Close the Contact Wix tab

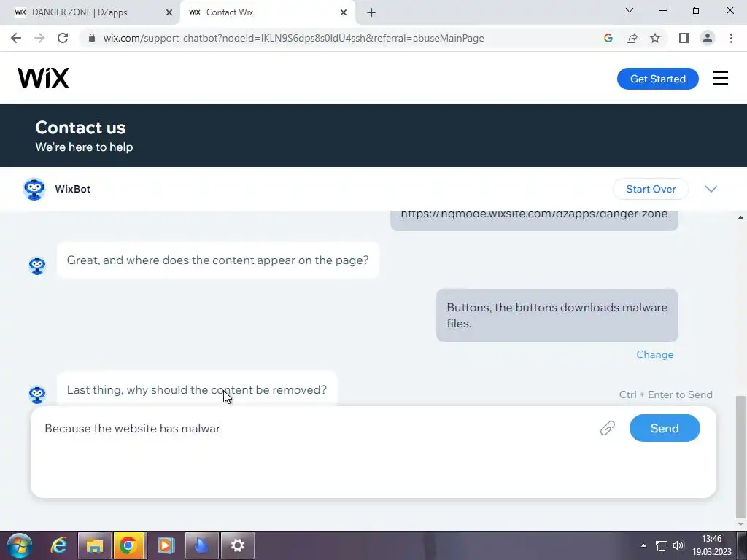[x=344, y=12]
